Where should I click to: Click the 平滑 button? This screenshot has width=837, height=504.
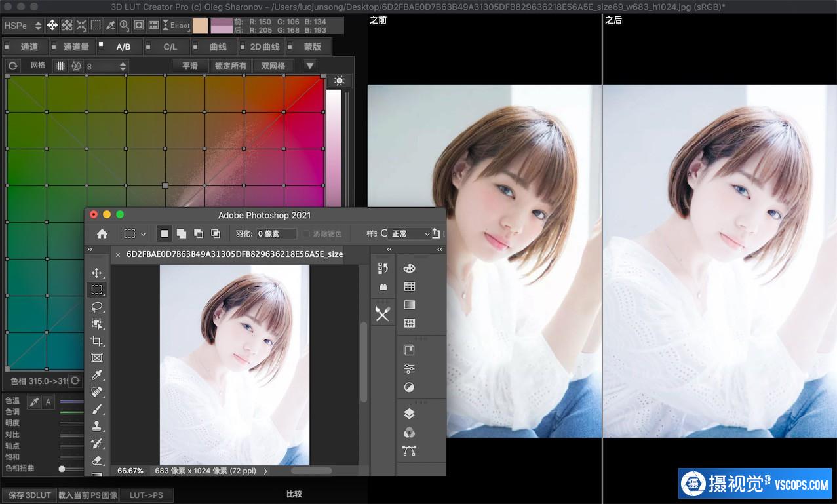click(190, 66)
